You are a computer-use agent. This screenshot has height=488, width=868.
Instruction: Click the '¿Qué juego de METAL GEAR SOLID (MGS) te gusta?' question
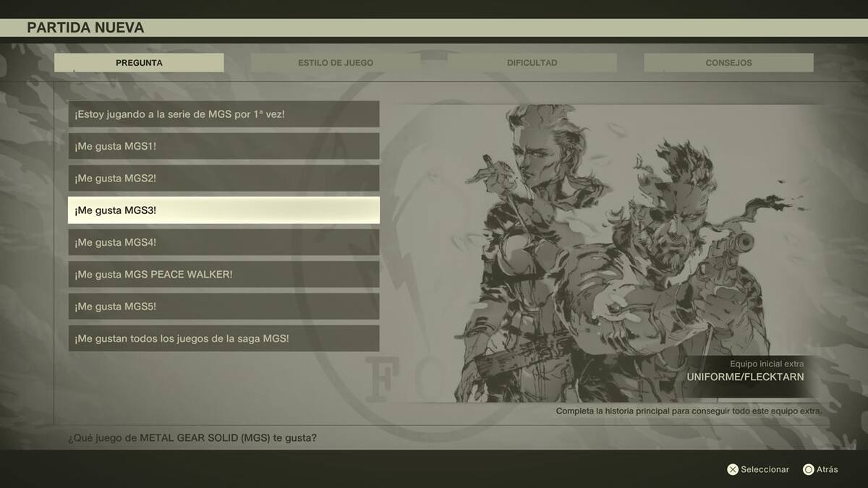point(192,438)
